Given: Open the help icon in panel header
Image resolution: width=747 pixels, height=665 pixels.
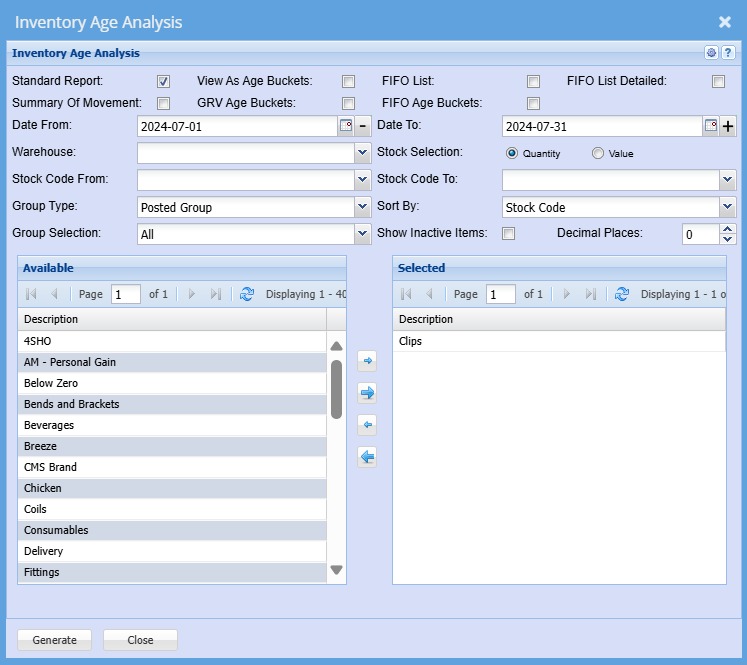Looking at the screenshot, I should [728, 53].
